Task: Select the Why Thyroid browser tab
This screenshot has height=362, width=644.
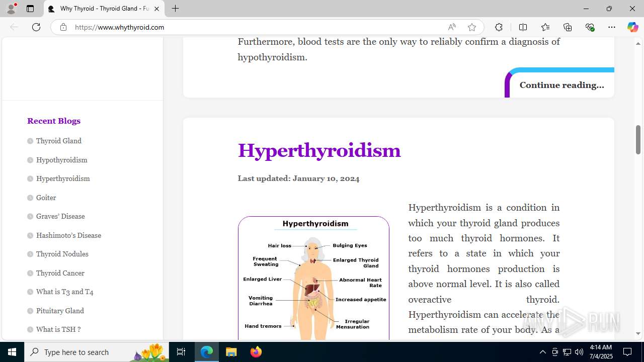Action: pos(104,9)
